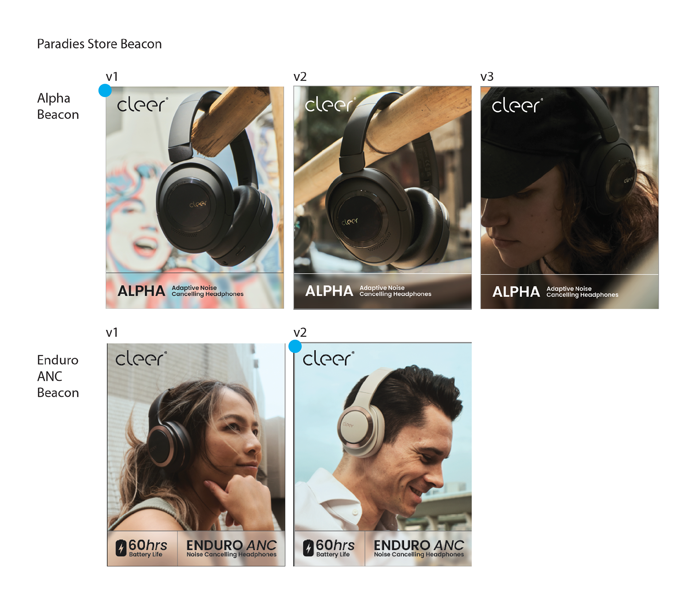Screen dimensions: 700x608
Task: Click the v3 label above Alpha poster
Action: [x=487, y=77]
